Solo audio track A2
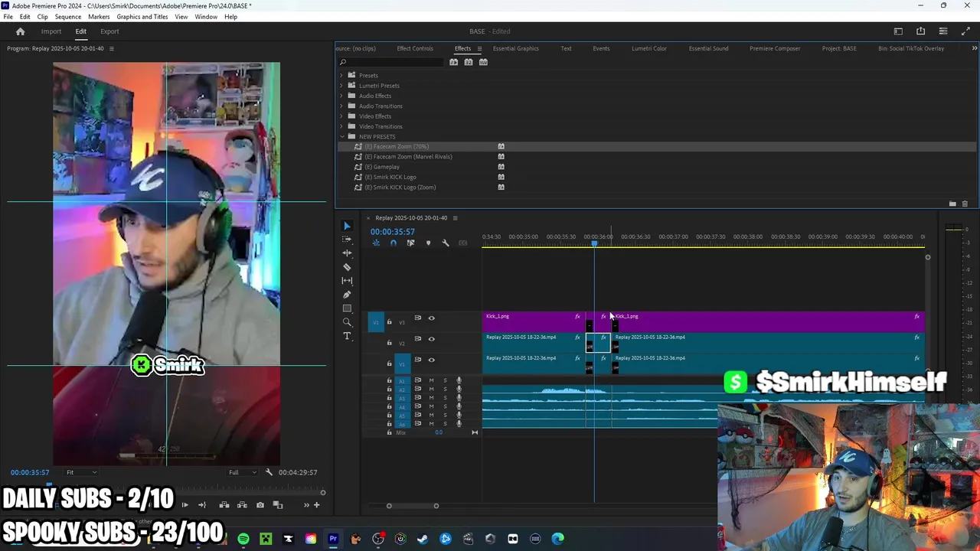 (x=445, y=390)
